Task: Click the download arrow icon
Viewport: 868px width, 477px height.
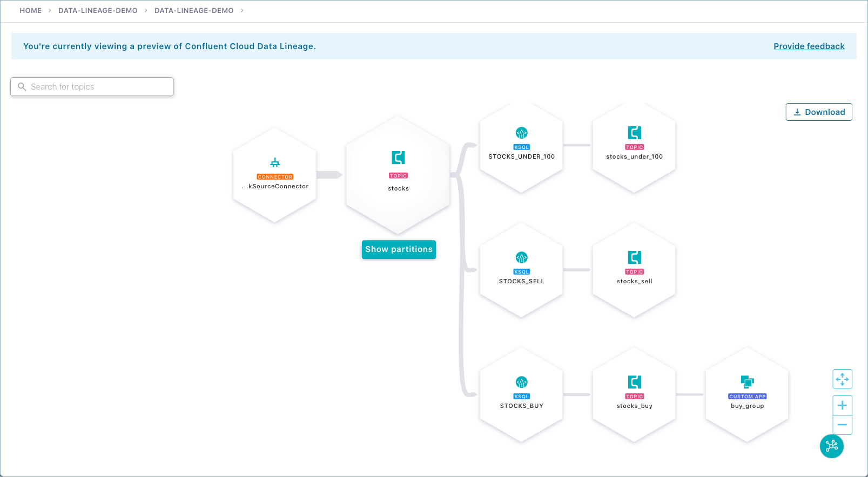Action: [797, 112]
